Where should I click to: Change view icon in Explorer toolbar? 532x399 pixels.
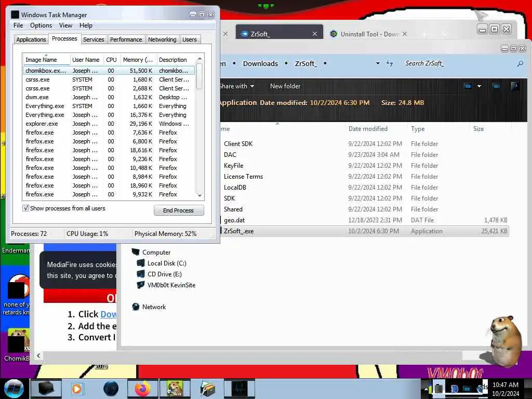click(468, 86)
